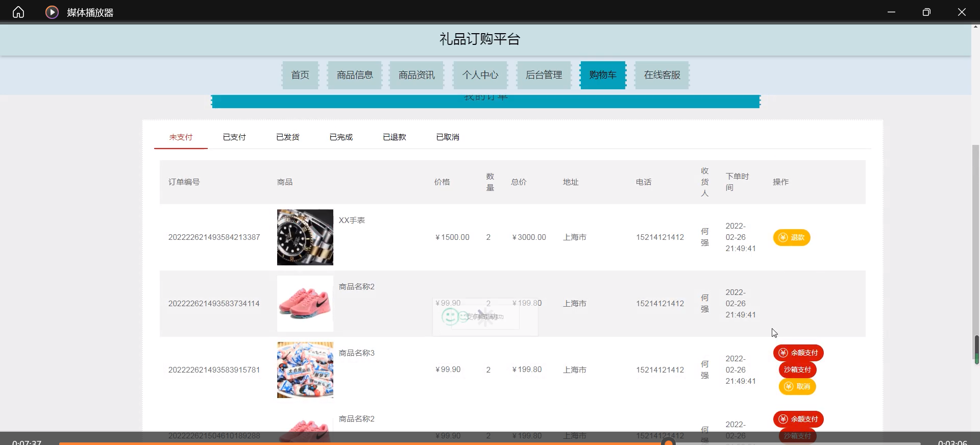The width and height of the screenshot is (980, 445).
Task: Click the media player play logo icon
Action: (52, 12)
